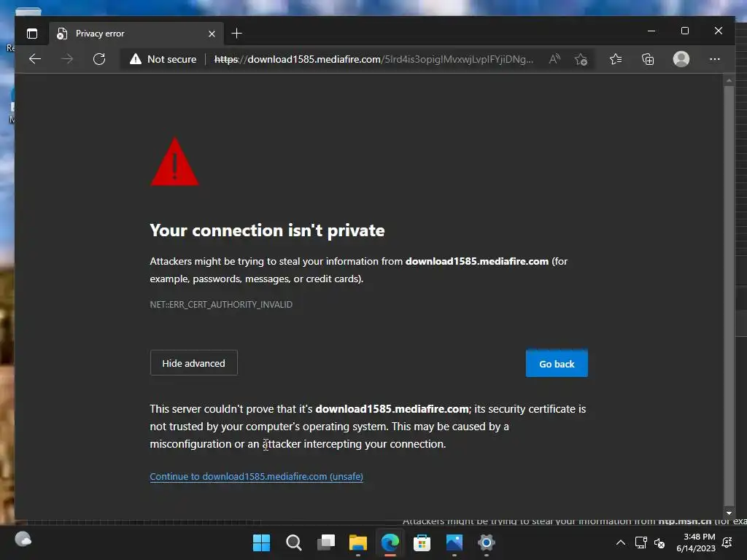Image resolution: width=747 pixels, height=560 pixels.
Task: Minimize the Edge window
Action: pos(651,31)
